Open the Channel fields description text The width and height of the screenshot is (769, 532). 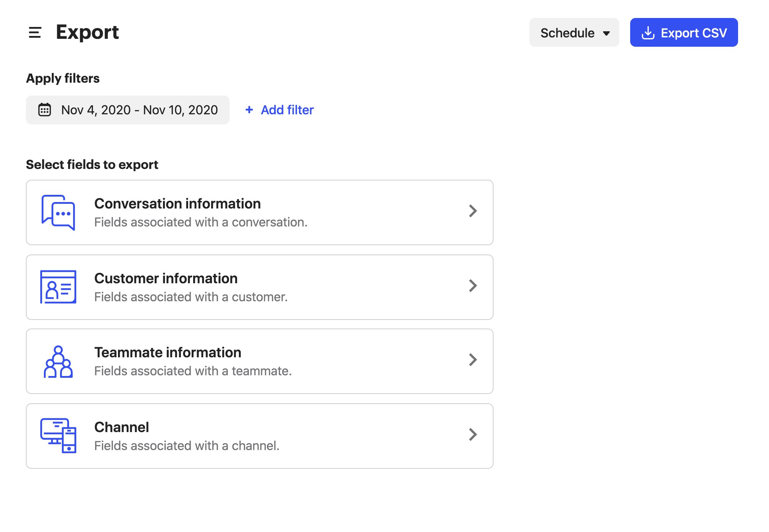pyautogui.click(x=187, y=446)
